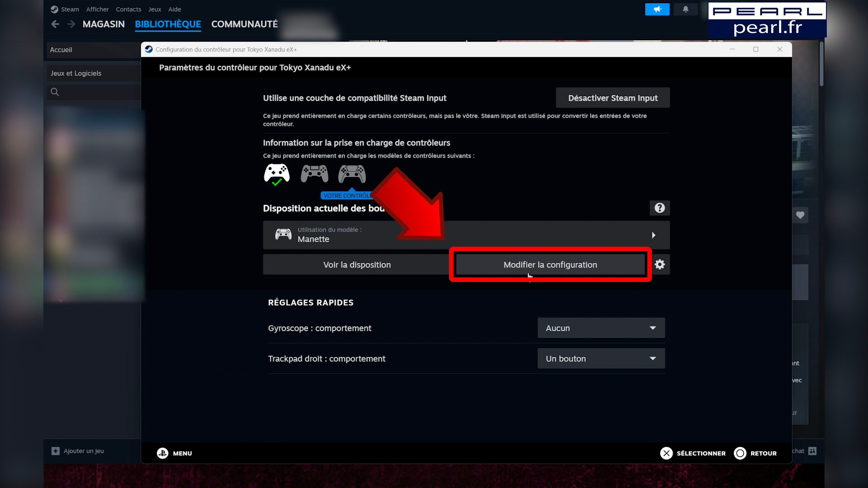Click the speaker volume icon
This screenshot has height=488, width=868.
coord(657,9)
